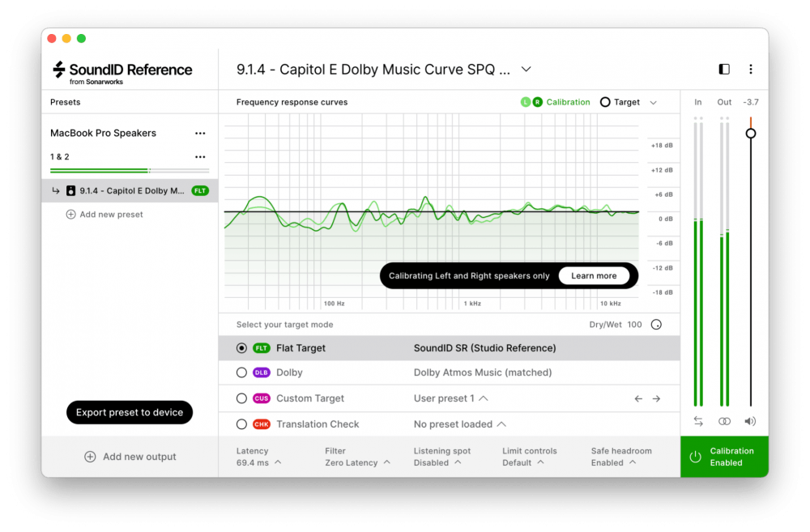Click the output volume slider handle
Viewport: 810px width, 532px height.
(751, 134)
